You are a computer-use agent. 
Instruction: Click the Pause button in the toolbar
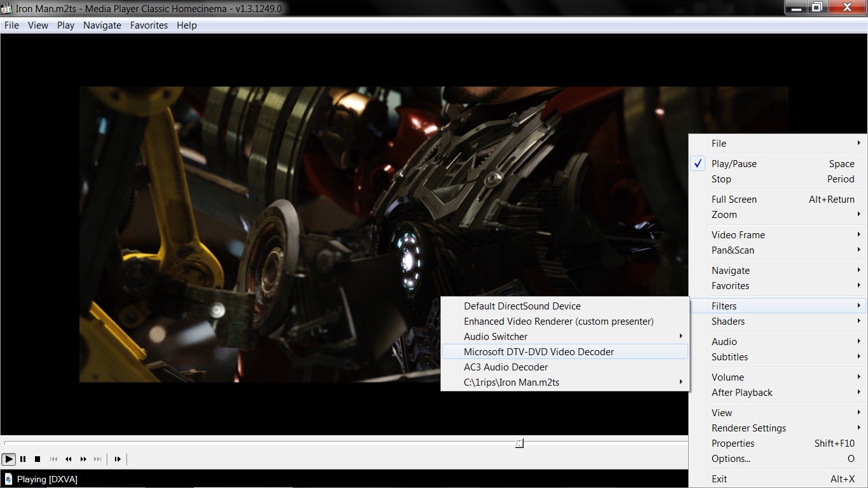point(23,459)
